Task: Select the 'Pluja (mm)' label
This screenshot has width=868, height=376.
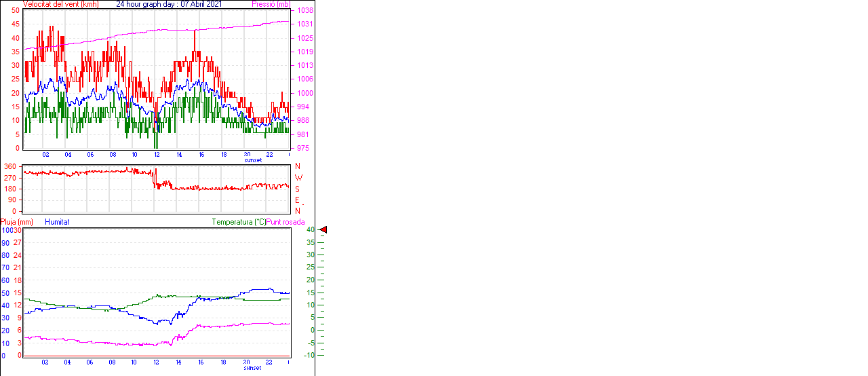Action: click(16, 222)
